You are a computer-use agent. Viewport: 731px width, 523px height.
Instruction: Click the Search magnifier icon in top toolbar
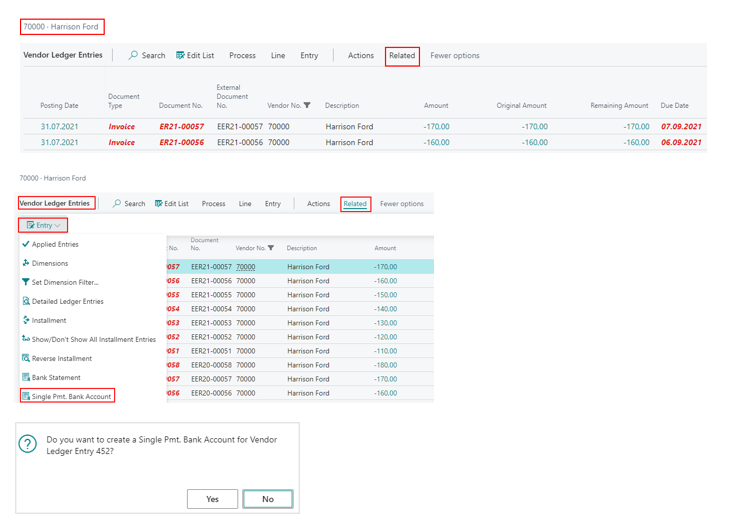point(134,56)
